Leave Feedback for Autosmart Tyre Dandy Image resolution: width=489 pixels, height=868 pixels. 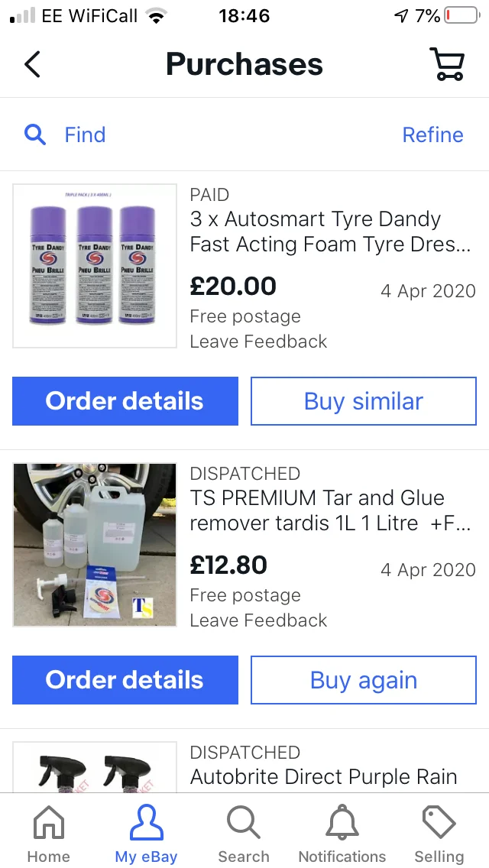[x=258, y=342]
